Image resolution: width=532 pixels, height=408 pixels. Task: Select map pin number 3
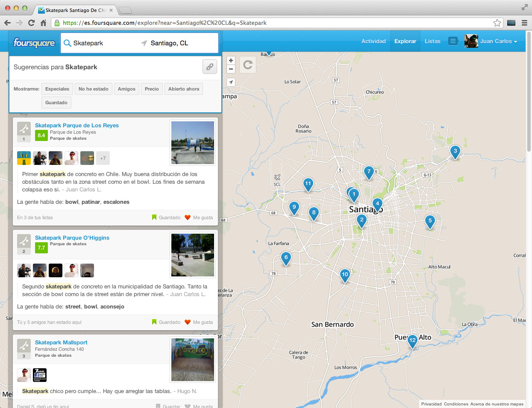[x=455, y=152]
